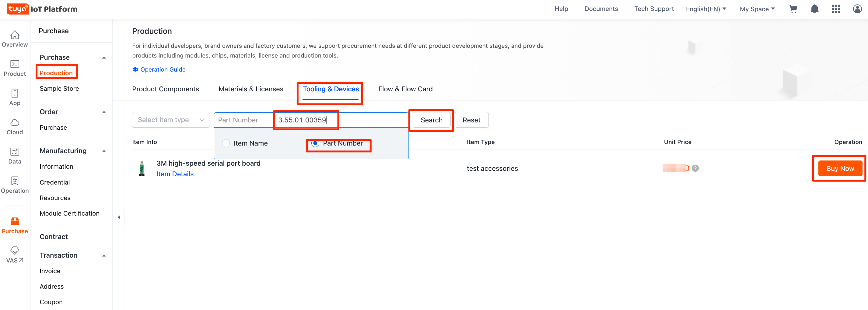The width and height of the screenshot is (868, 310).
Task: Collapse the side menu with arrow handle
Action: click(119, 217)
